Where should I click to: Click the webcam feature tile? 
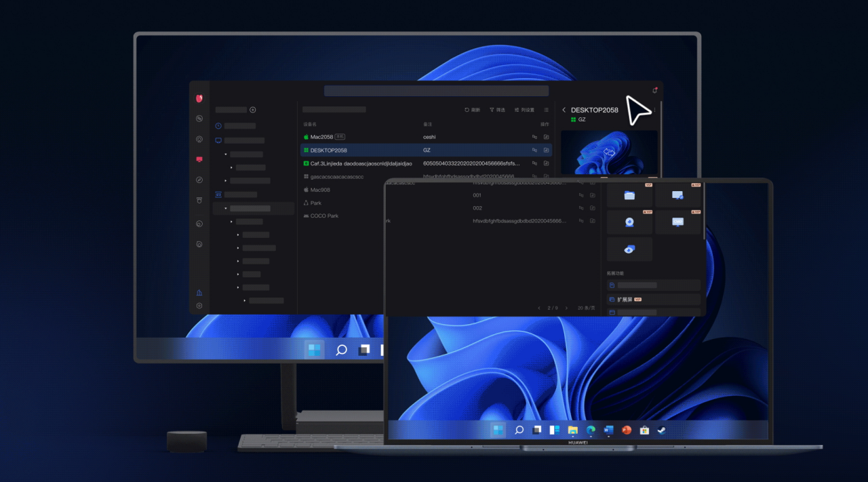pos(629,222)
